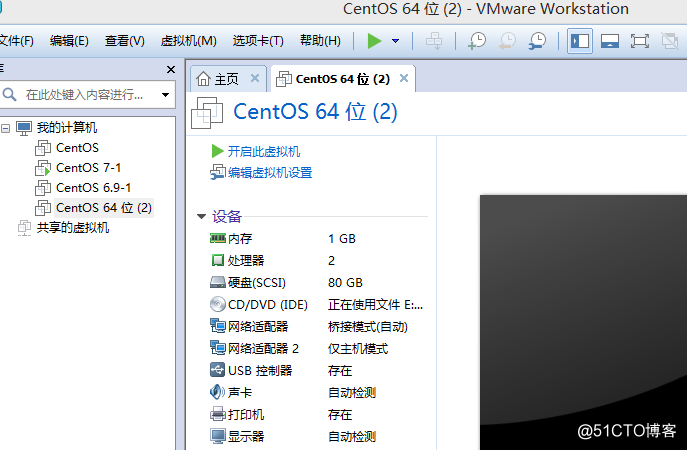The height and width of the screenshot is (450, 687).
Task: Click the 80 GB disk size value
Action: coord(345,283)
